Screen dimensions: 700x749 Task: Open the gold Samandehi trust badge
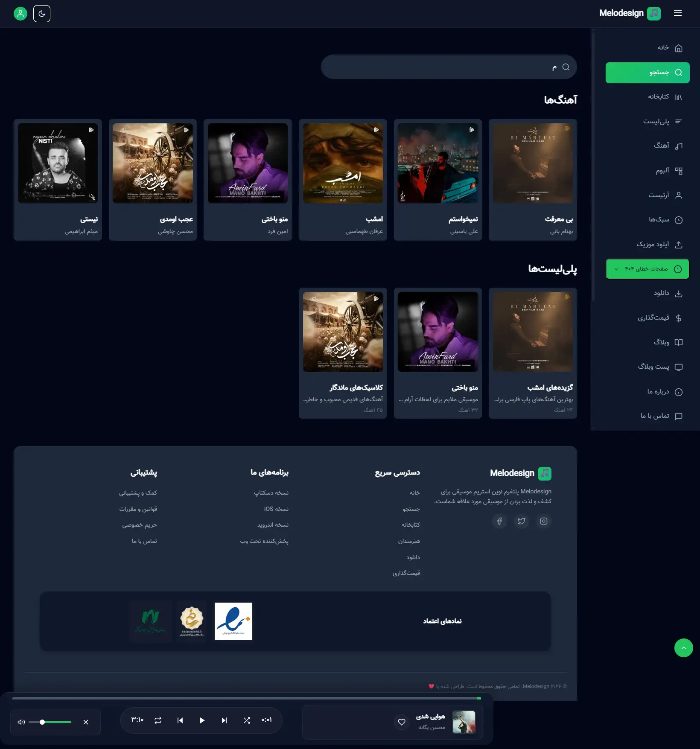click(192, 621)
